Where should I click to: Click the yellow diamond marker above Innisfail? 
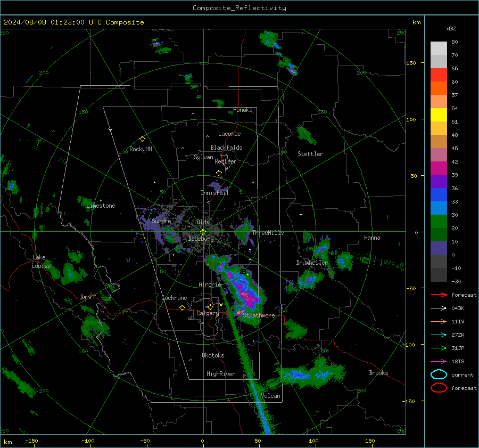[x=219, y=173]
